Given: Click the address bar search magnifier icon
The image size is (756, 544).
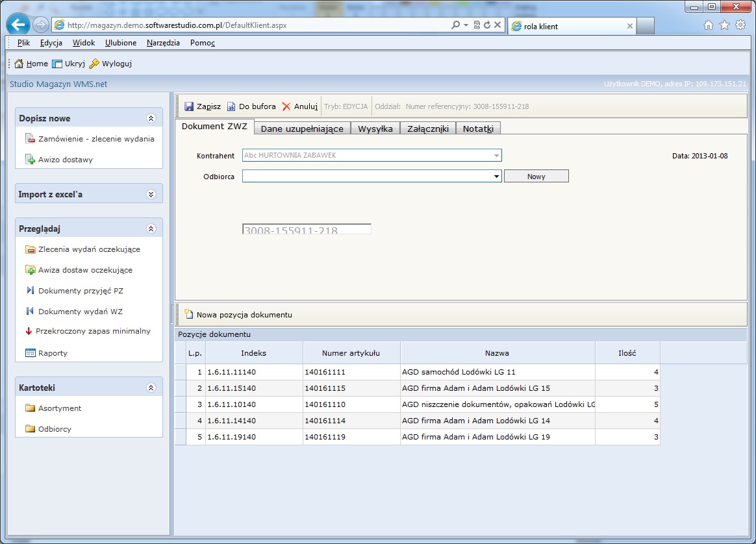Looking at the screenshot, I should (455, 25).
